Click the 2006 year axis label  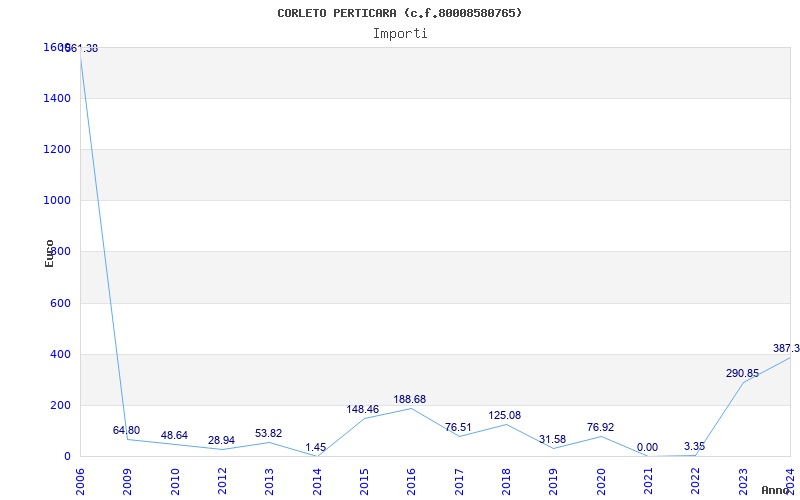pyautogui.click(x=80, y=482)
